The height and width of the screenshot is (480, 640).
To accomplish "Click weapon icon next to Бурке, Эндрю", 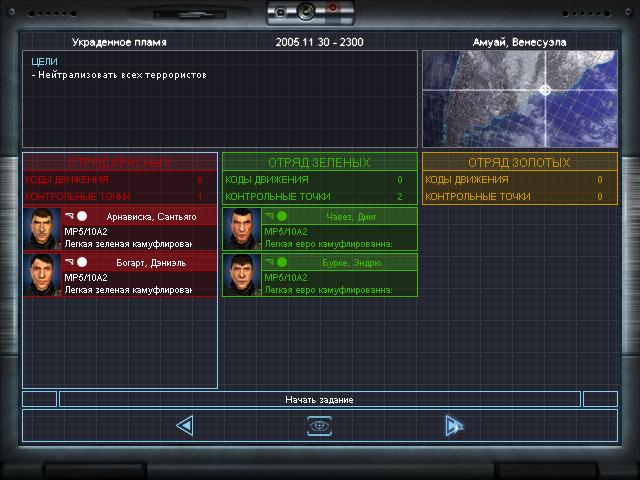I will (x=269, y=262).
